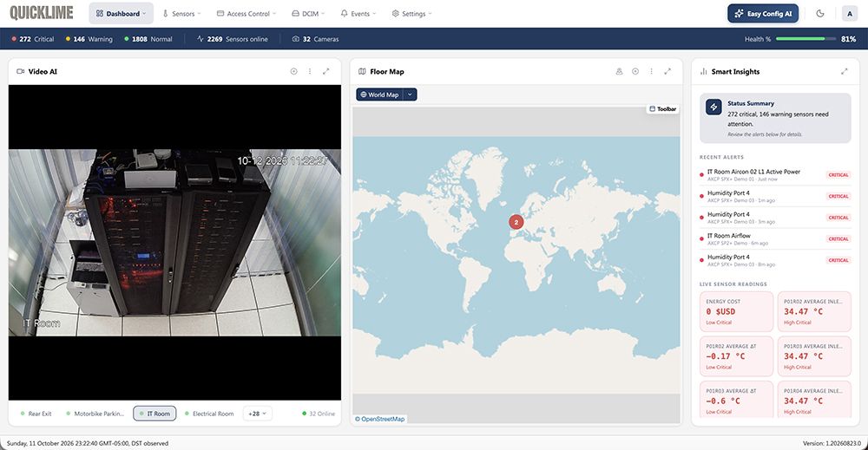Select the Motorbike Parking camera
Image resolution: width=868 pixels, height=450 pixels.
click(95, 414)
